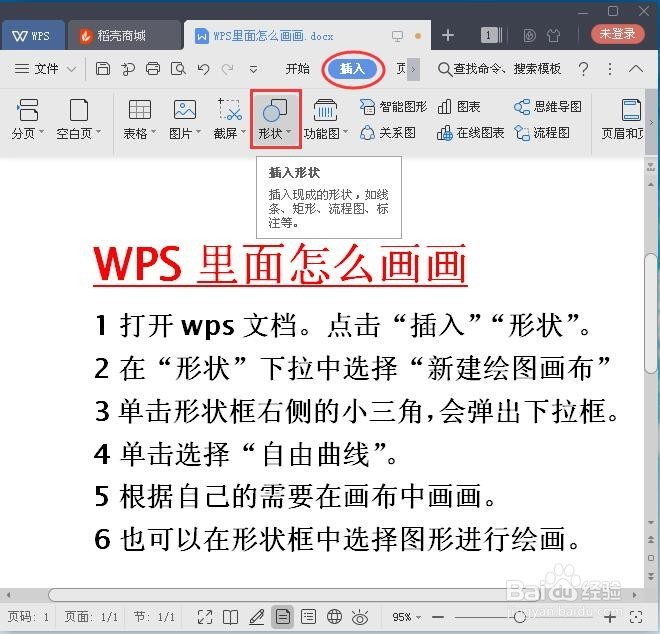Expand the quick access toolbar dropdown
The image size is (660, 634).
coord(253,69)
